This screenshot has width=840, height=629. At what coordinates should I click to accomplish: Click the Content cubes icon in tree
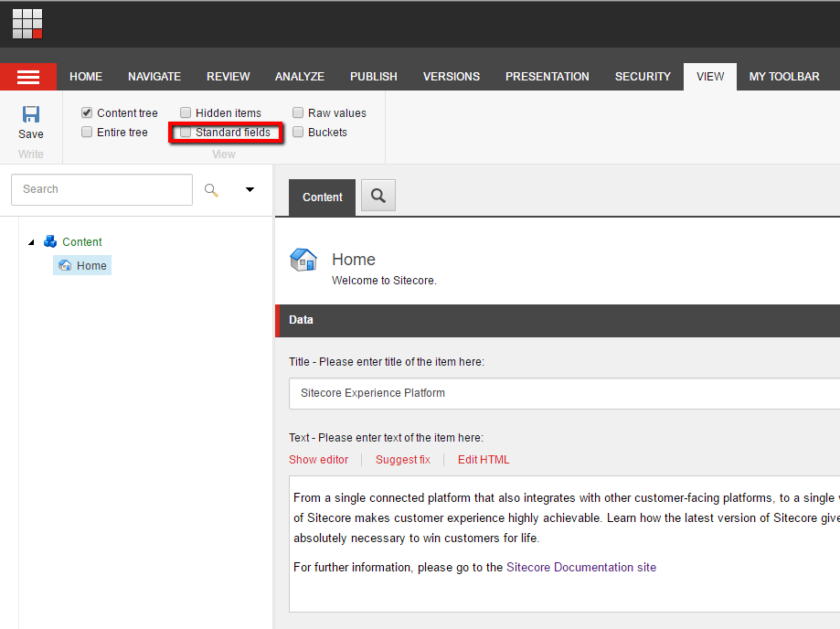pos(50,241)
